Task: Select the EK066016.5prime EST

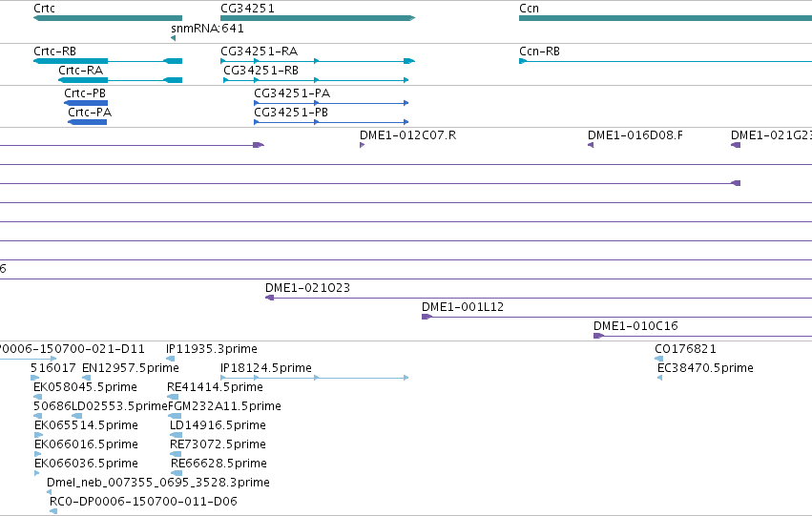Action: coord(37,454)
